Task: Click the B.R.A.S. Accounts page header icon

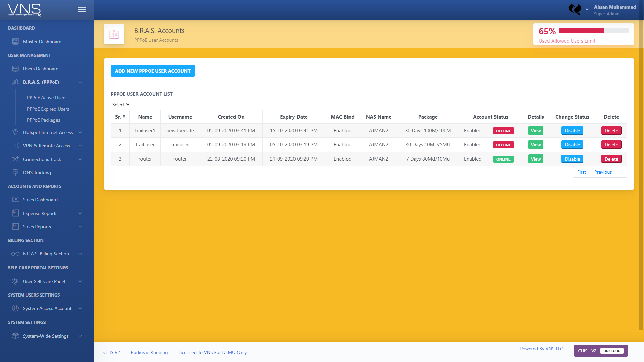Action: (x=114, y=34)
